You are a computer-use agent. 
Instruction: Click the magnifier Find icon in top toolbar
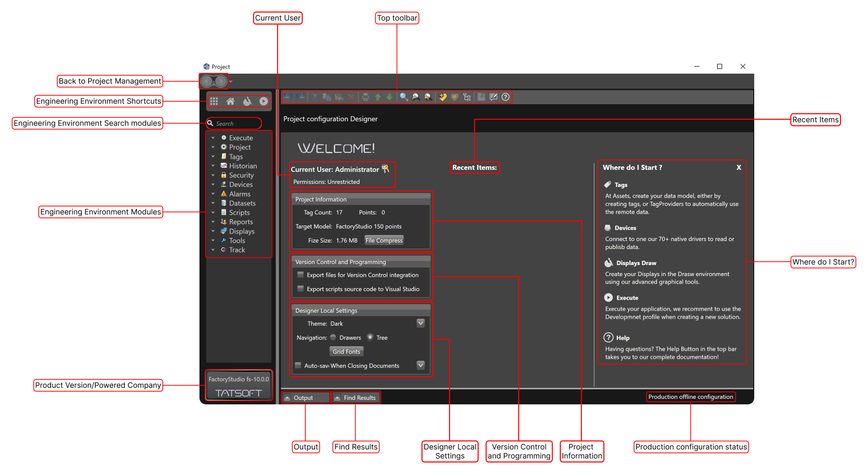pos(403,97)
